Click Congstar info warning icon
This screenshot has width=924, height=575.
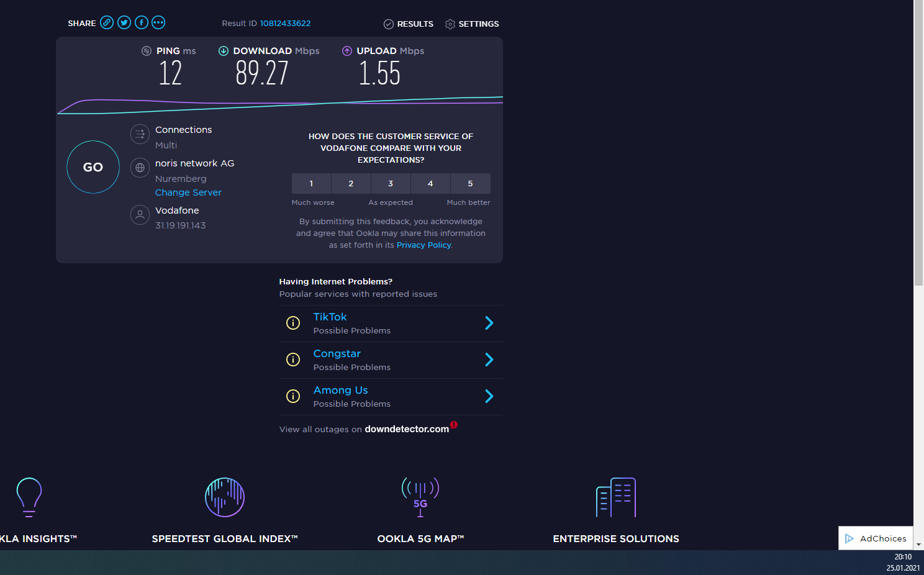click(x=293, y=360)
